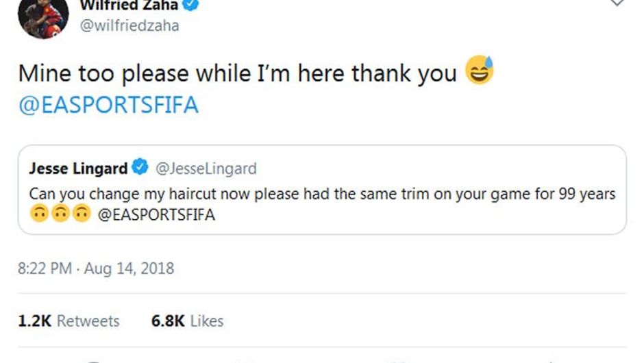Open the @wilfriedzaha handle link
This screenshot has width=644, height=363.
pyautogui.click(x=129, y=25)
